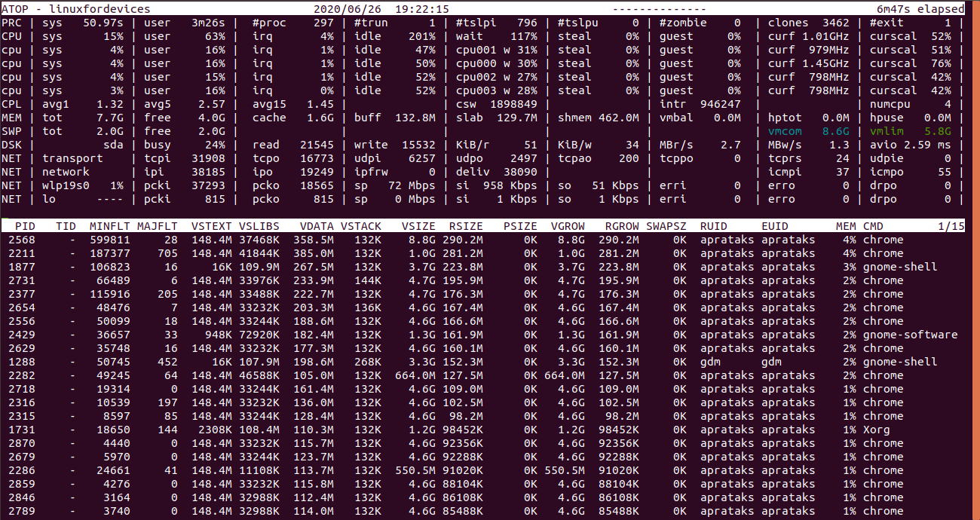Click the intr 946247 value
Screen dimensions: 980x520
(700, 104)
